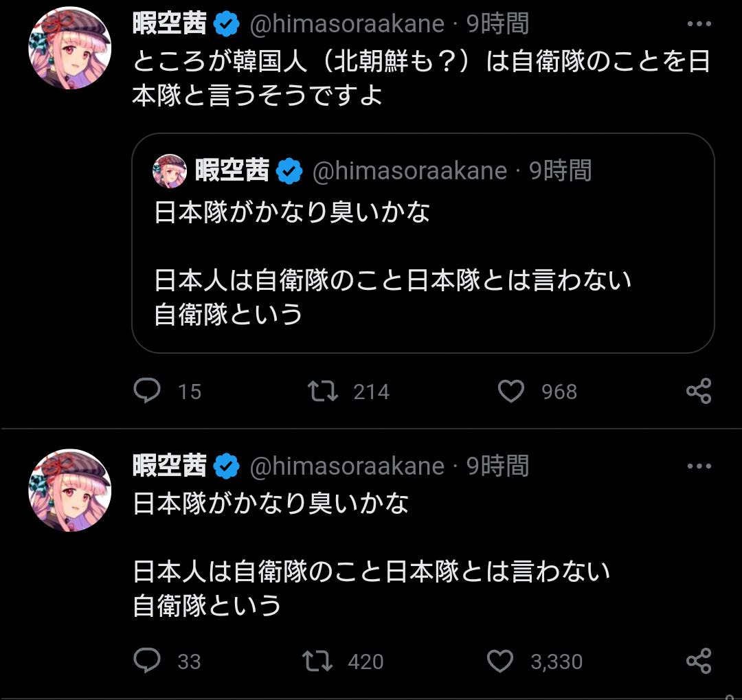Like the second tweet with 3,330 likes
Screen dimensions: 742x700
pos(500,662)
